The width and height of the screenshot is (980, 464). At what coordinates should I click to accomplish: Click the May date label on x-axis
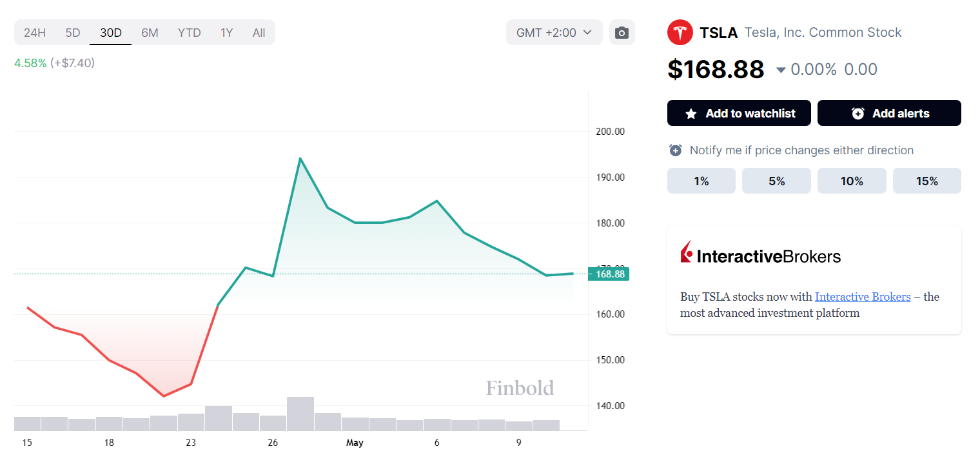pyautogui.click(x=355, y=443)
